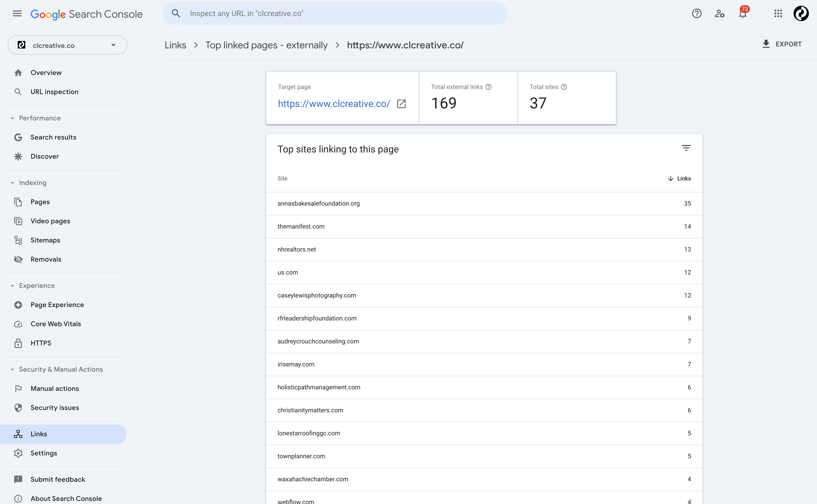Collapse the Experience section
This screenshot has width=817, height=504.
[12, 286]
